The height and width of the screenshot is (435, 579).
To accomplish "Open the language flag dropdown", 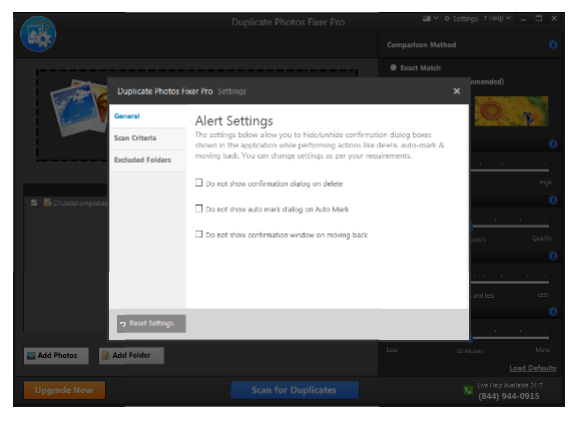I will click(430, 18).
